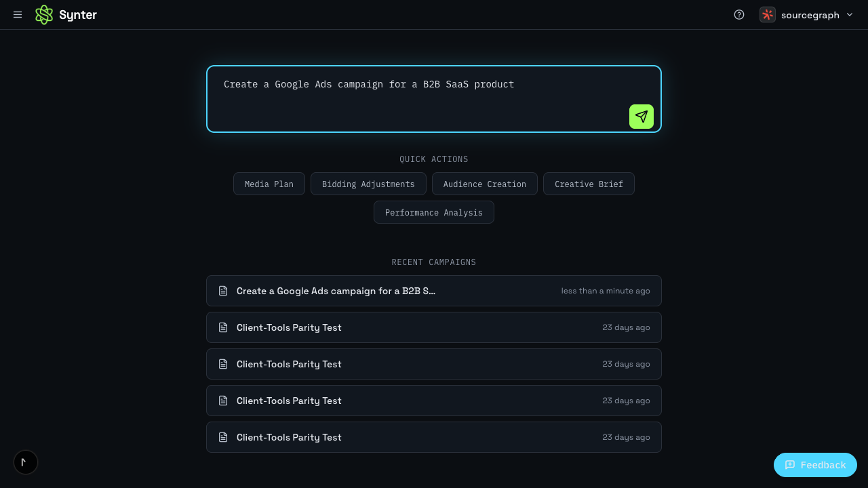This screenshot has width=868, height=488.
Task: Click the document icon of the first recent campaign
Action: coord(223,291)
